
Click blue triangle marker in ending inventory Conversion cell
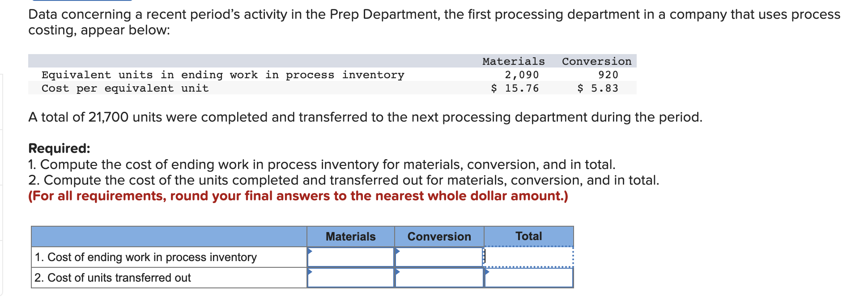pos(397,251)
